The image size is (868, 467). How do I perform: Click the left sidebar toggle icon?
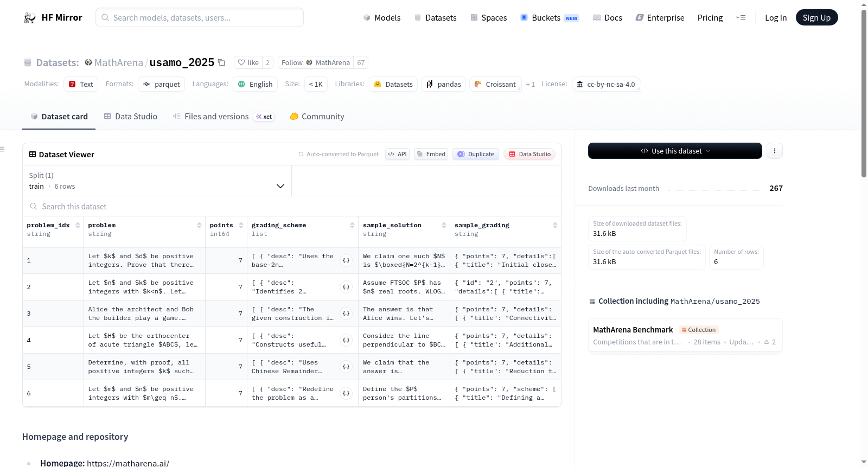tap(2, 149)
